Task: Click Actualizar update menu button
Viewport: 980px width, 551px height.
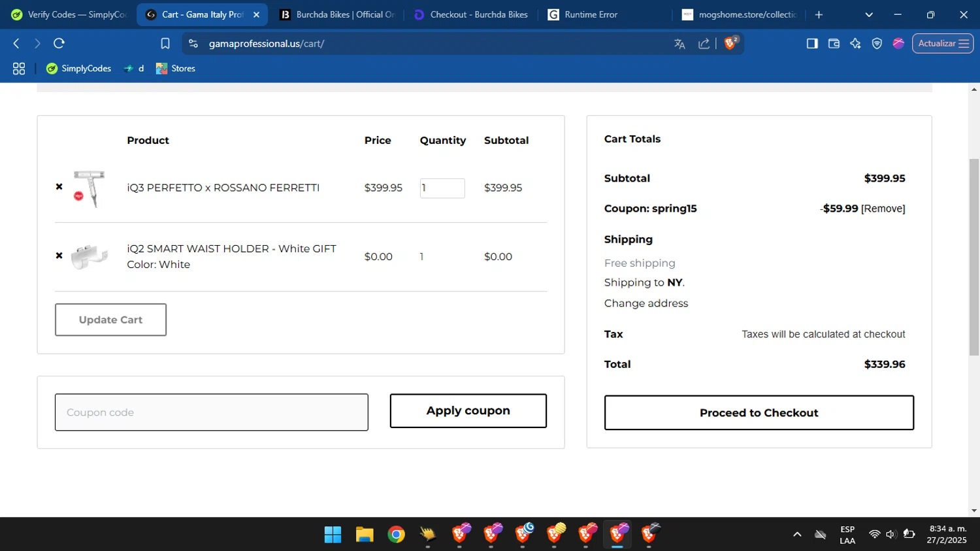Action: tap(943, 43)
